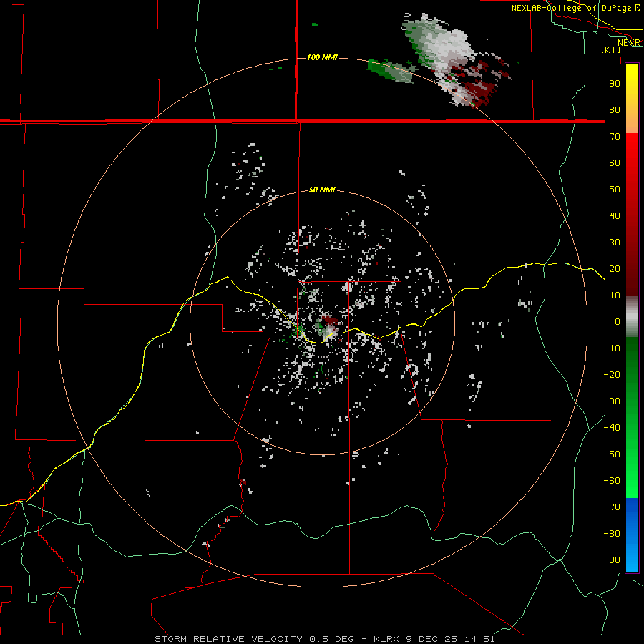Select the -90 value on velocity scale

pos(612,560)
